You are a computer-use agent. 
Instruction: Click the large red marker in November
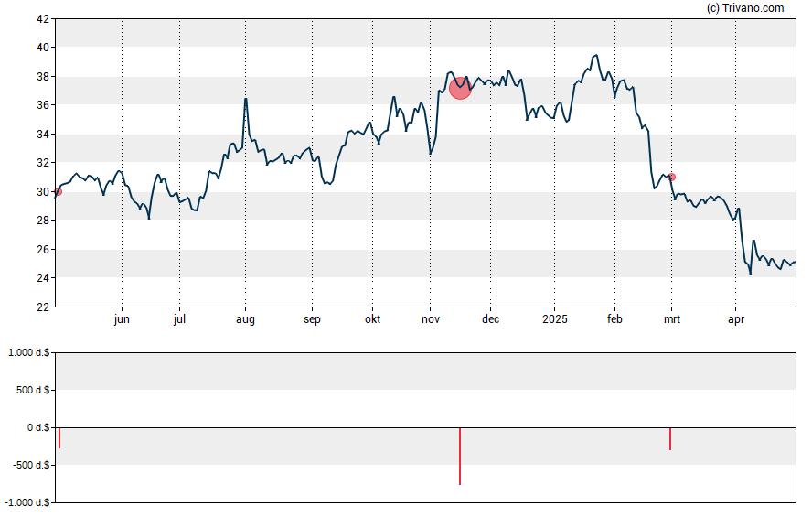[460, 89]
